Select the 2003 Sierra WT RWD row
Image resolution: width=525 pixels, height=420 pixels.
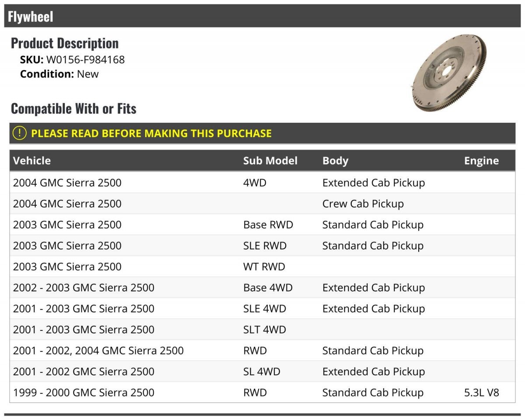[x=262, y=267]
